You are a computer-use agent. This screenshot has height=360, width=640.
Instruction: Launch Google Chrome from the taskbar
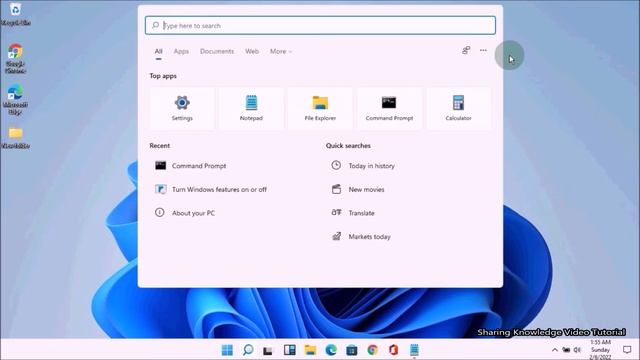[372, 350]
